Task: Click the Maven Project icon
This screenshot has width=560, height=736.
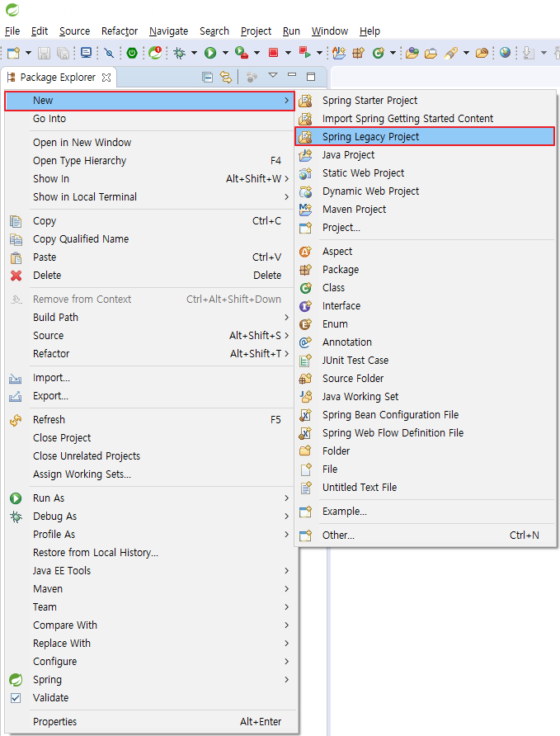Action: coord(305,210)
